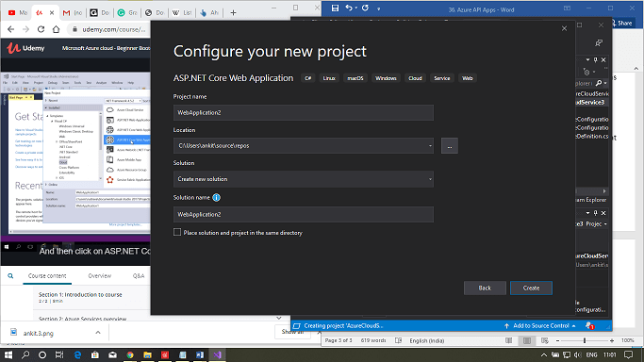Click Chrome's home button
The image size is (644, 362).
(57, 29)
